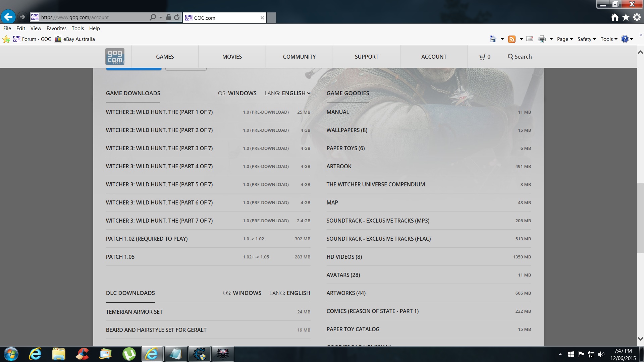Image resolution: width=644 pixels, height=362 pixels.
Task: Click the GOG.com logo
Action: [115, 56]
